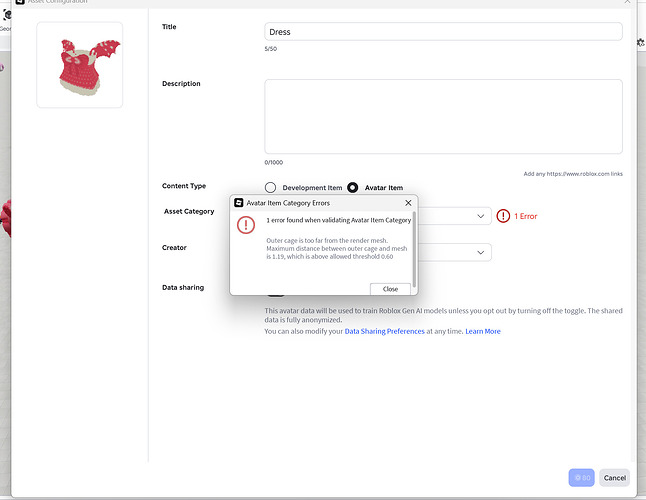Select the Avatar Item radio button

(353, 187)
